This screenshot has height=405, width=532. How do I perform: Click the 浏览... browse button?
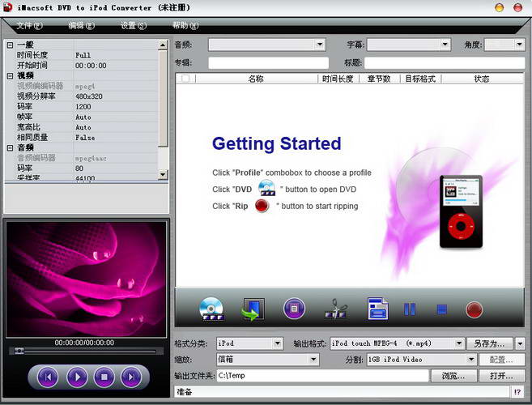click(x=453, y=376)
